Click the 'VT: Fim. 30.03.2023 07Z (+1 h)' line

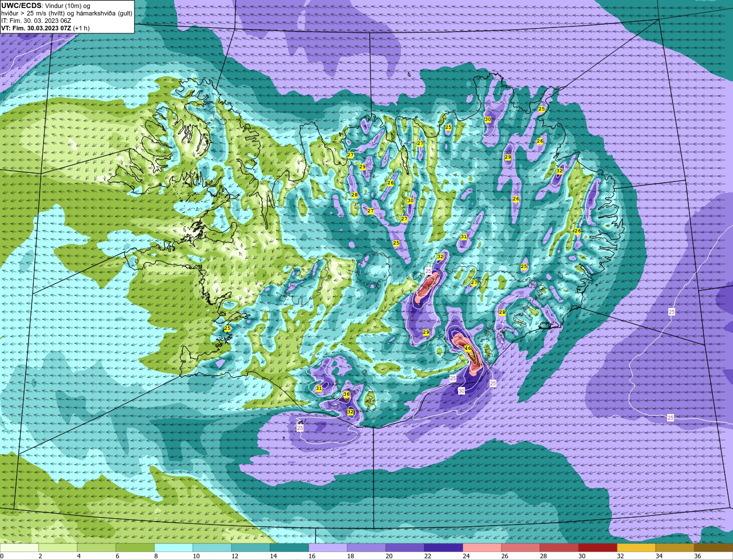[45, 28]
